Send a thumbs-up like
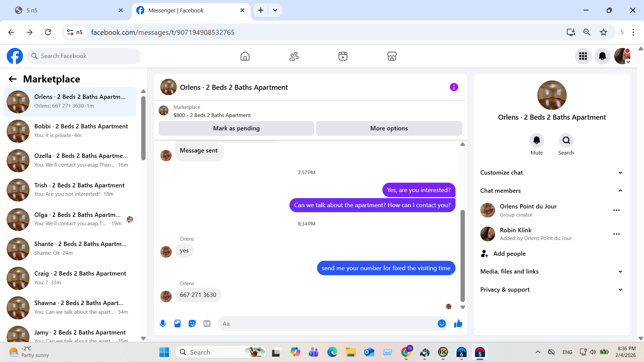Image resolution: width=644 pixels, height=362 pixels. click(458, 323)
